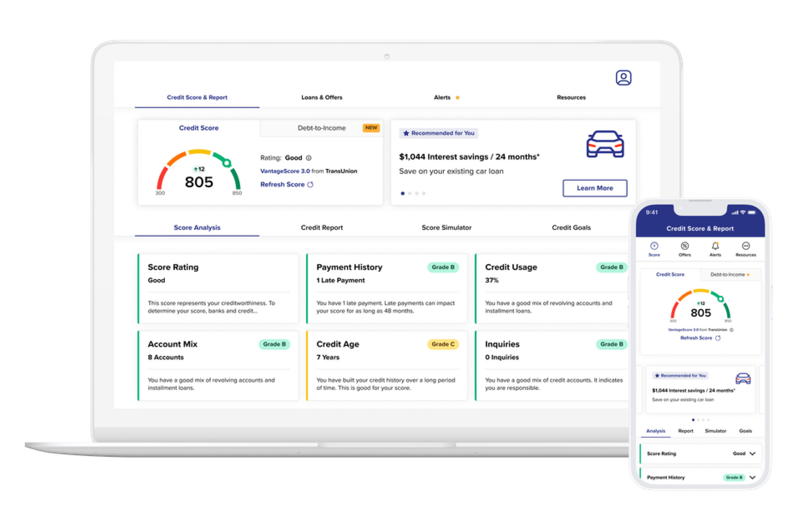The image size is (798, 532).
Task: Tap the Credit Score tab on phone
Action: 670,275
